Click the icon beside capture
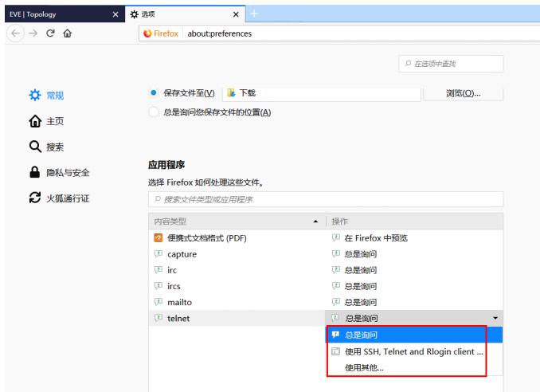The image size is (540, 392). [x=158, y=254]
